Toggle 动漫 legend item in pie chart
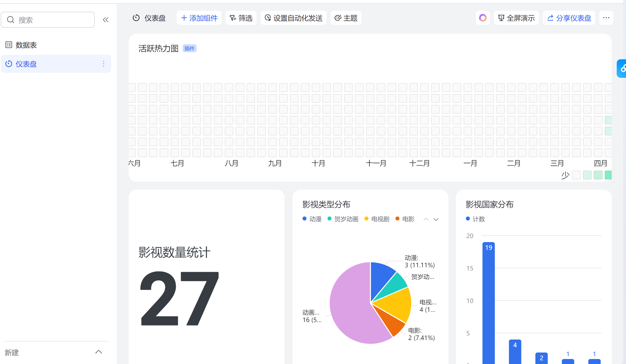 pyautogui.click(x=312, y=219)
